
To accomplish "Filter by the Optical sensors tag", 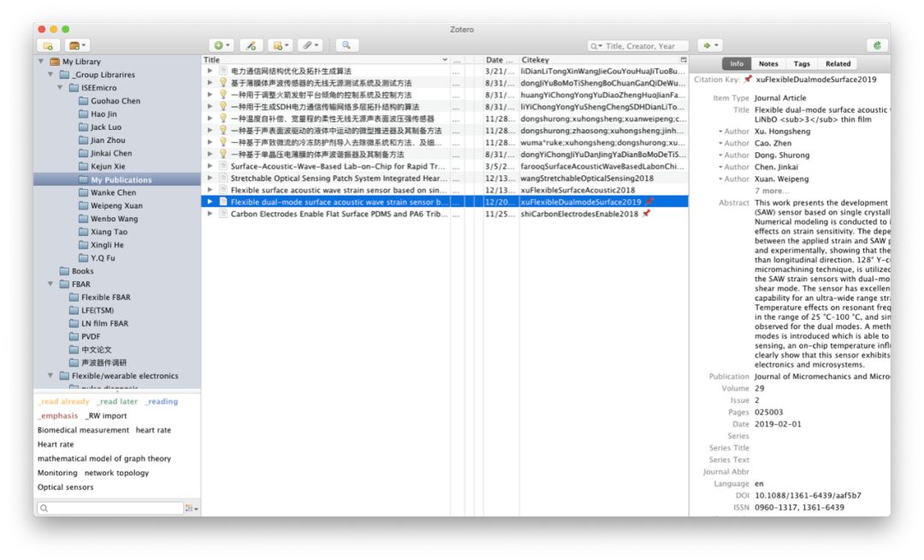I will tap(65, 487).
